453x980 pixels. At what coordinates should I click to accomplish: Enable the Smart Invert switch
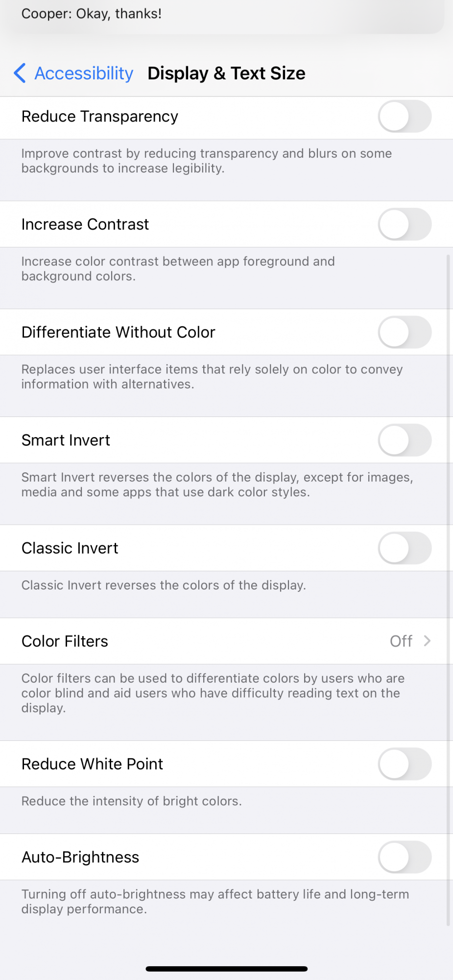pyautogui.click(x=404, y=440)
